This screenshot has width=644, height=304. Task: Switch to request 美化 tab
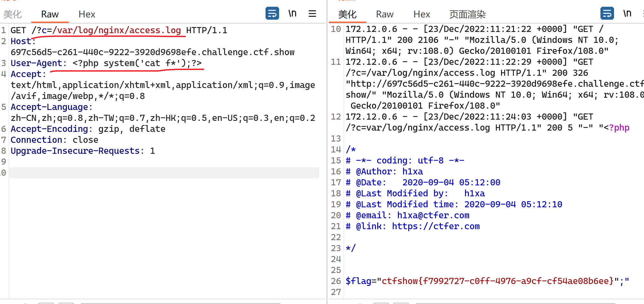13,14
